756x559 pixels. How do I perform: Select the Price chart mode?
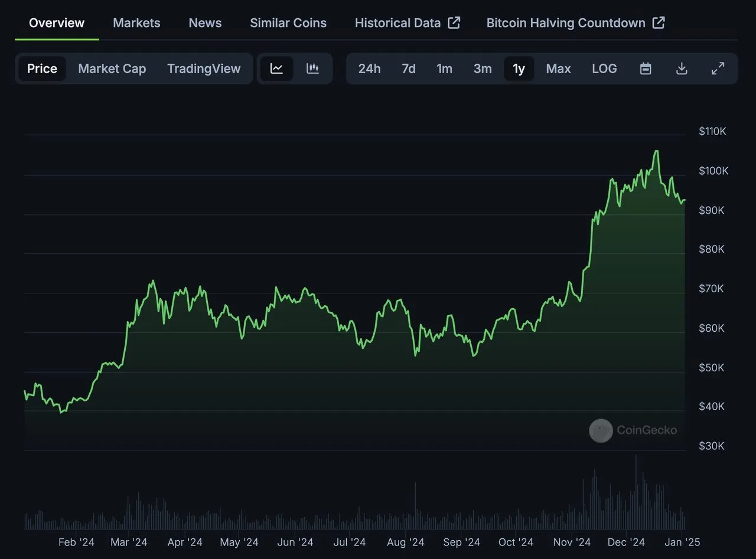tap(42, 68)
